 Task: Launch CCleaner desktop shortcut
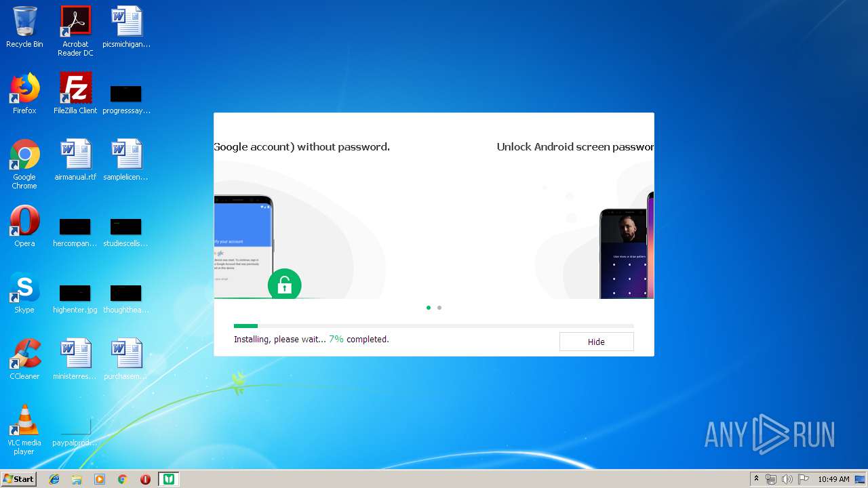click(x=24, y=359)
